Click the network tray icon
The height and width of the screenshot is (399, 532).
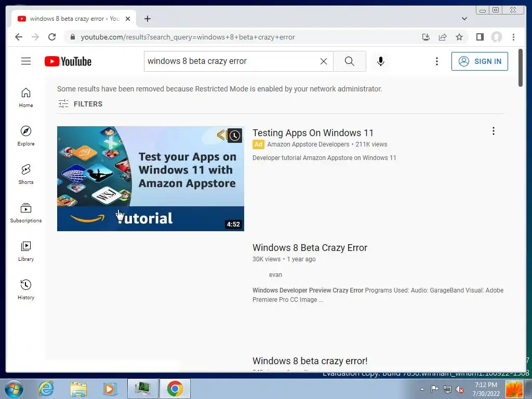(x=447, y=389)
